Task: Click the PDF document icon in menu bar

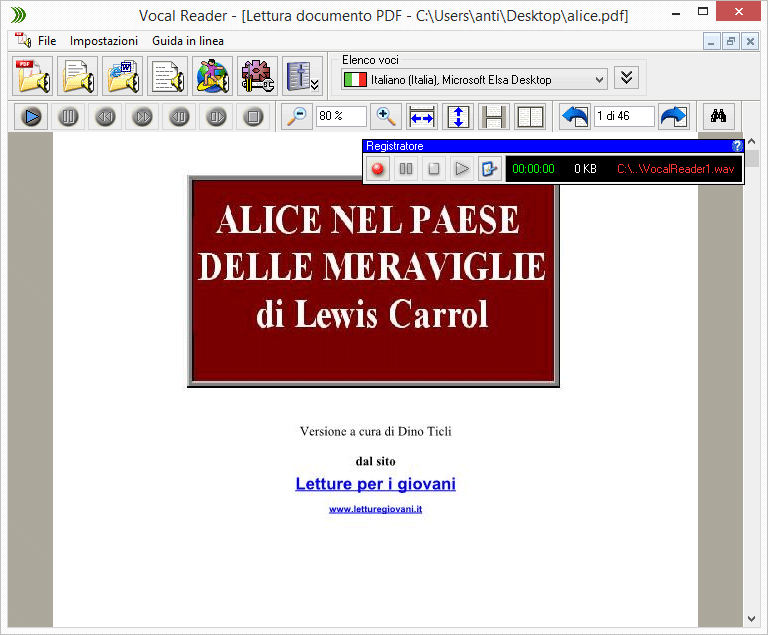Action: [23, 40]
